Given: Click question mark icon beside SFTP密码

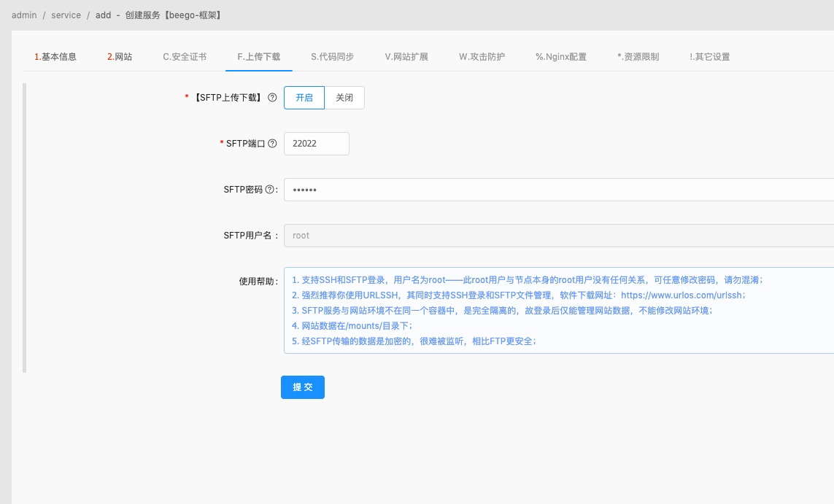Looking at the screenshot, I should (x=269, y=189).
